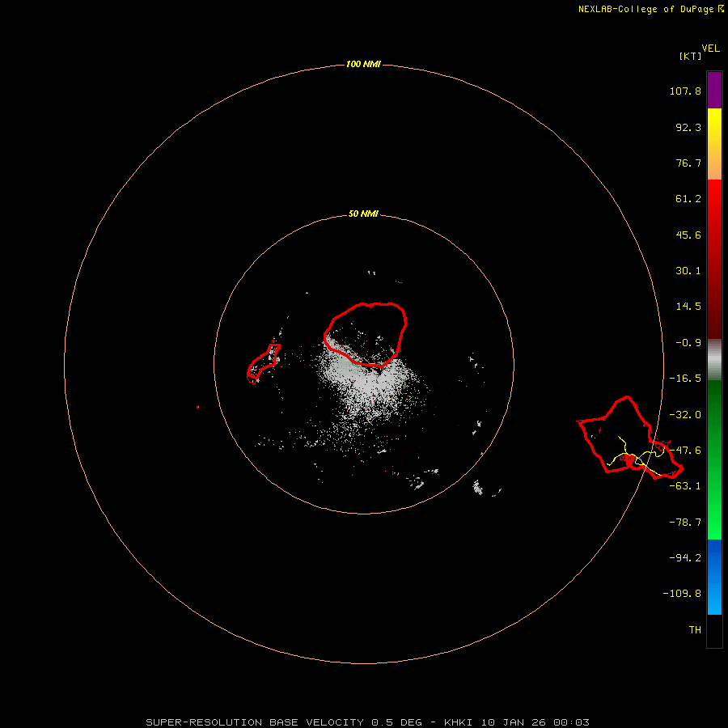Click the island outline with yellow roads
Screen dimensions: 728x728
(630, 438)
